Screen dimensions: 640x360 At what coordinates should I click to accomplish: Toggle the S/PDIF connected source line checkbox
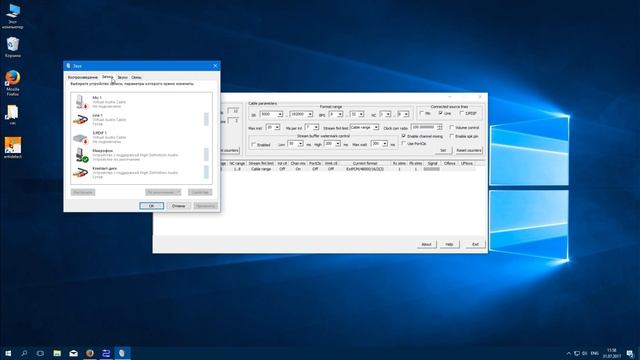pyautogui.click(x=468, y=113)
